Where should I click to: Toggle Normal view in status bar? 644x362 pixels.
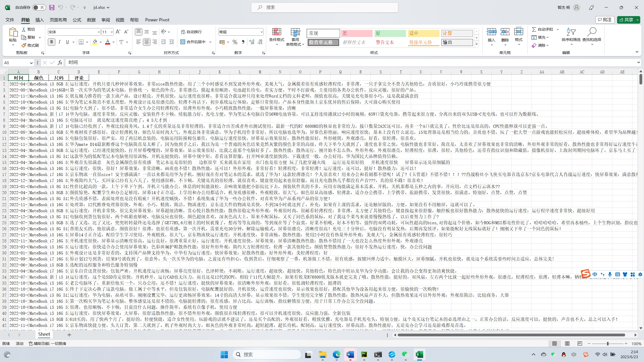pyautogui.click(x=554, y=343)
